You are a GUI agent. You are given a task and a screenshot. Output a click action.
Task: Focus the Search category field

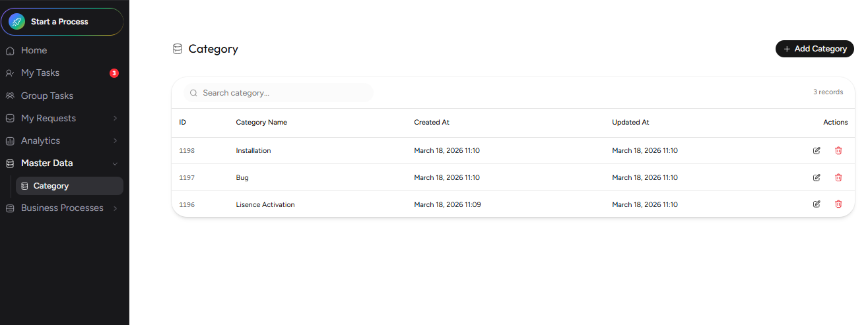point(278,93)
